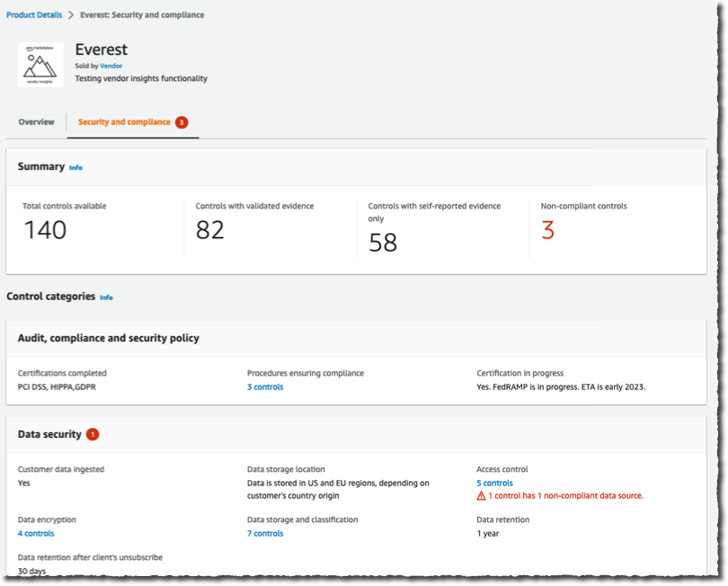
Task: Click the 30 days retention value
Action: point(31,571)
